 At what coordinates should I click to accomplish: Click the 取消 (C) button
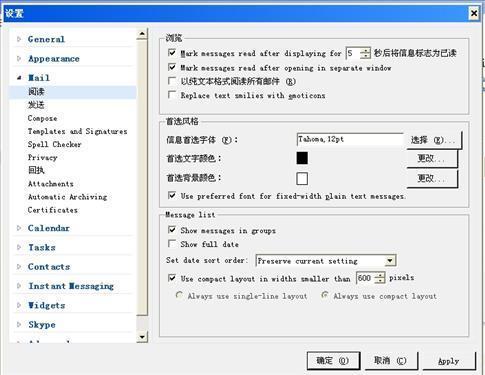[391, 361]
